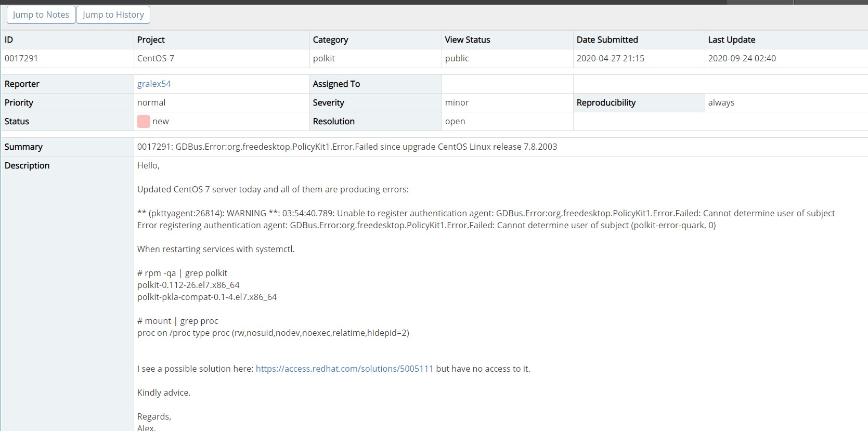
Task: Click the Status field label
Action: pos(17,121)
